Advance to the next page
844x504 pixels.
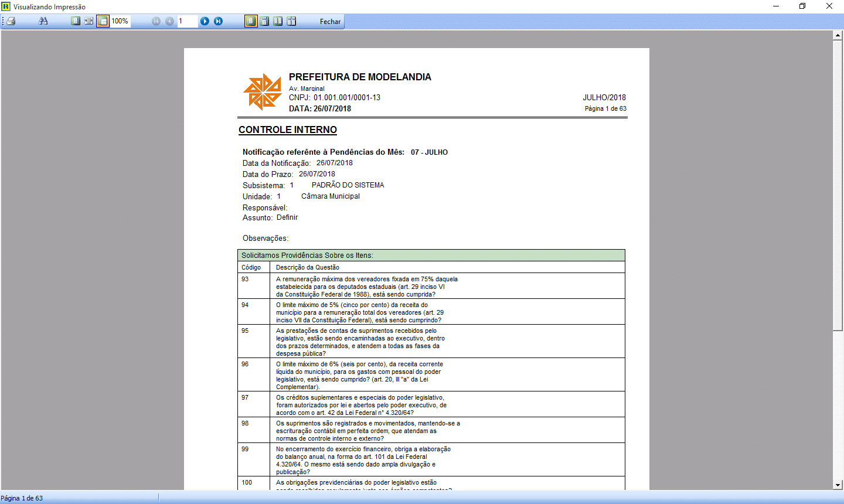(x=205, y=21)
